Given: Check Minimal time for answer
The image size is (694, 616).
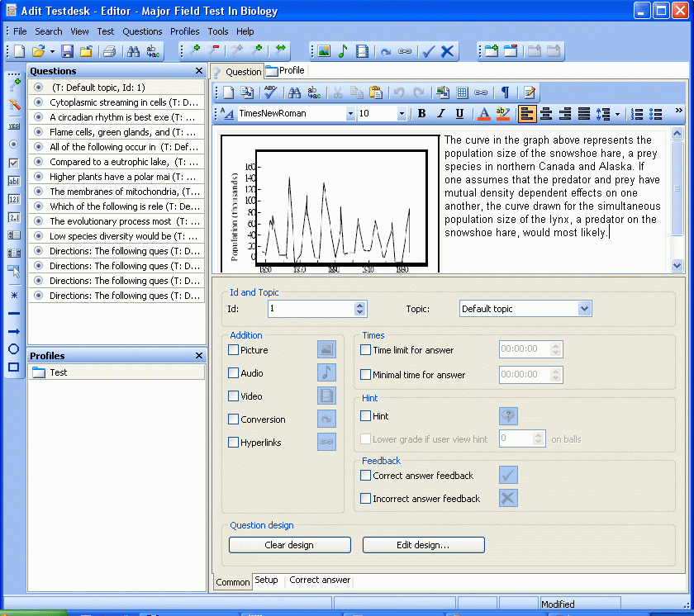Looking at the screenshot, I should point(365,375).
